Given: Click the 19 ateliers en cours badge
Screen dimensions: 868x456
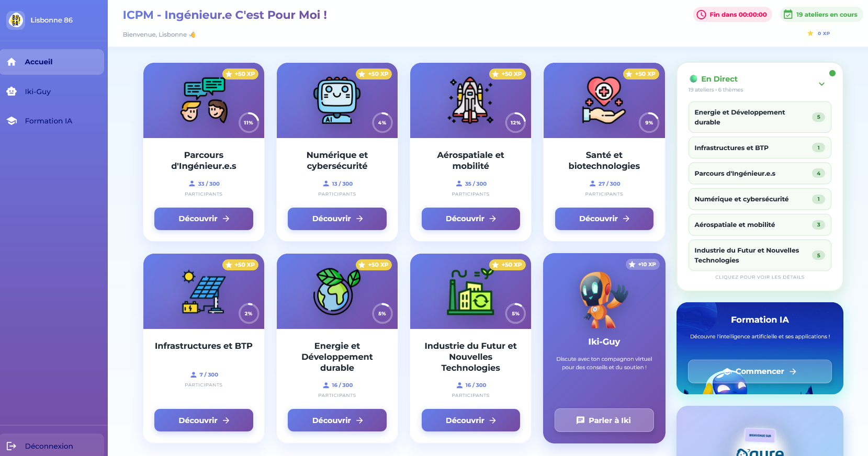Looking at the screenshot, I should pyautogui.click(x=821, y=15).
